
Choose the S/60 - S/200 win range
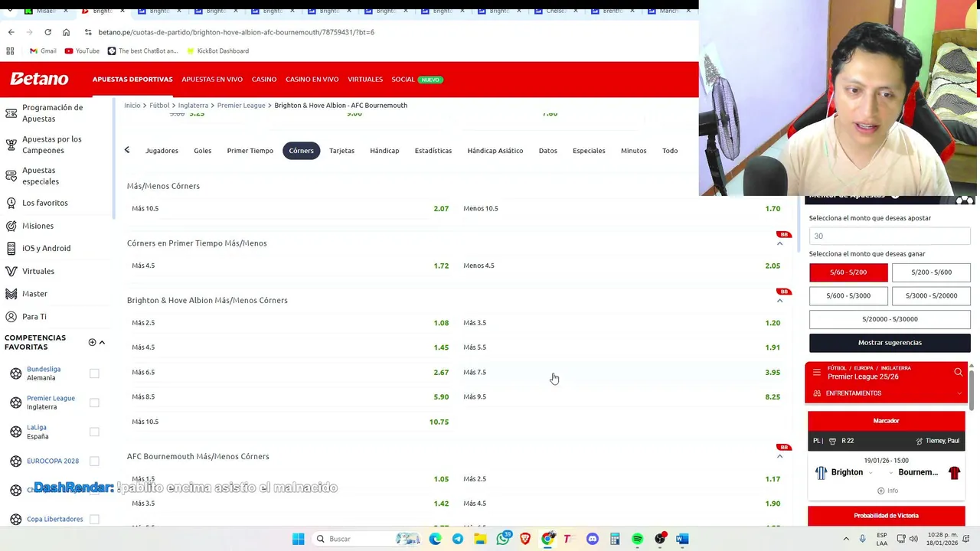point(848,272)
